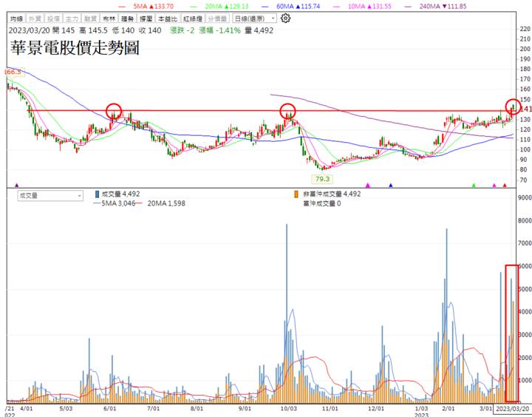Click the orange 非當沖成交量 legend swatch
Image resolution: width=532 pixels, height=417 pixels.
[x=296, y=194]
